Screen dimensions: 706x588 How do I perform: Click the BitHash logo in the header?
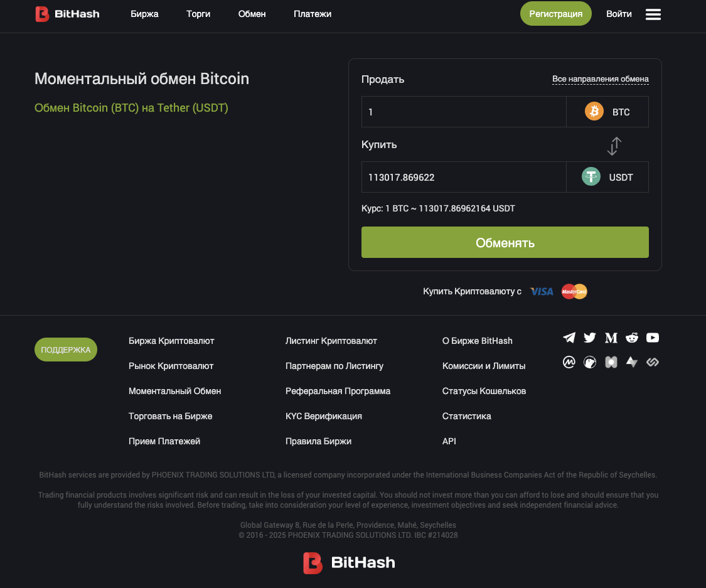click(67, 14)
